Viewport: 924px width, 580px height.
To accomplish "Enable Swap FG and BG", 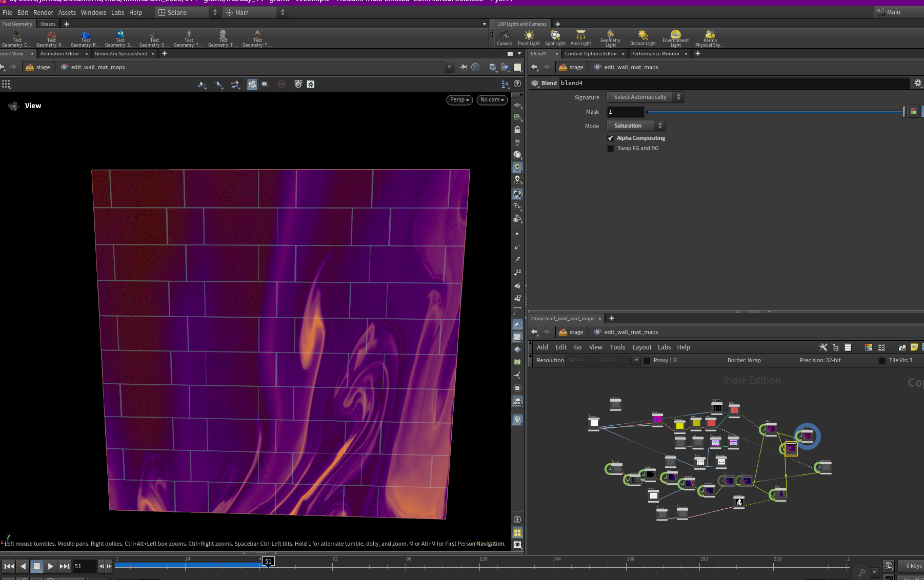I will pos(611,149).
